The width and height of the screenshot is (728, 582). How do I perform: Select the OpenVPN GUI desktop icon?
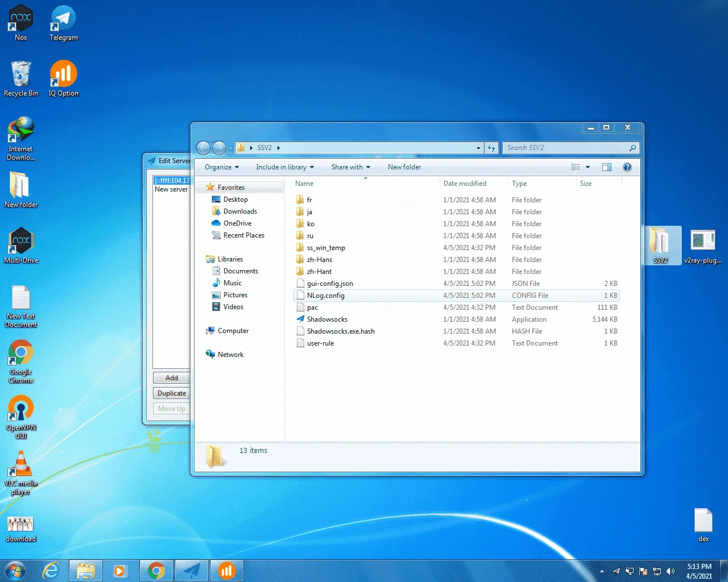(21, 417)
